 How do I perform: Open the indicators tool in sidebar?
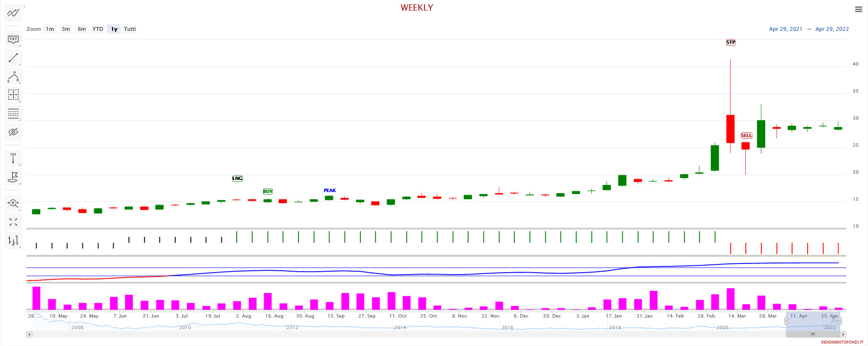point(13,13)
